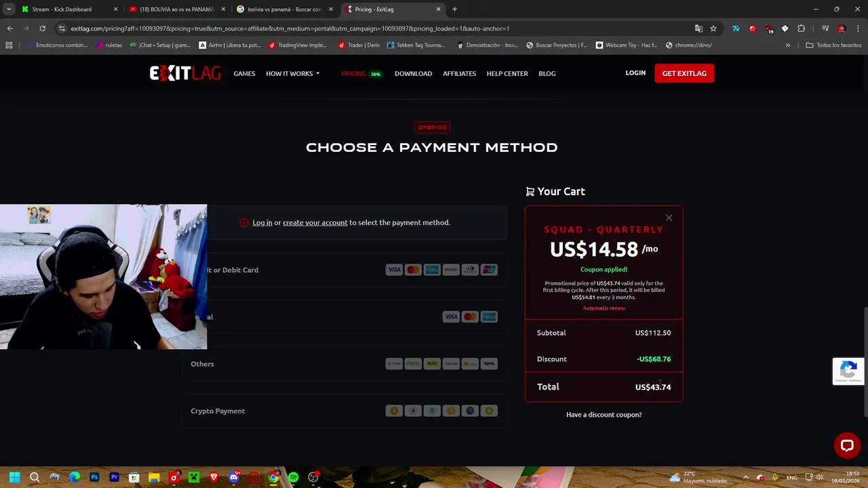Screen dimensions: 868x488
Task: Expand hidden bookmarks chevron
Action: click(787, 45)
